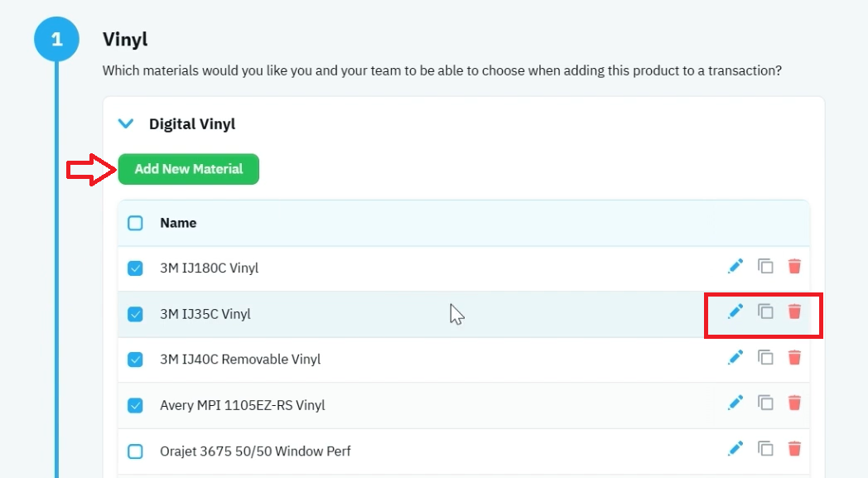Duplicate Orajet 3675 50/50 Window Perf

(x=765, y=448)
